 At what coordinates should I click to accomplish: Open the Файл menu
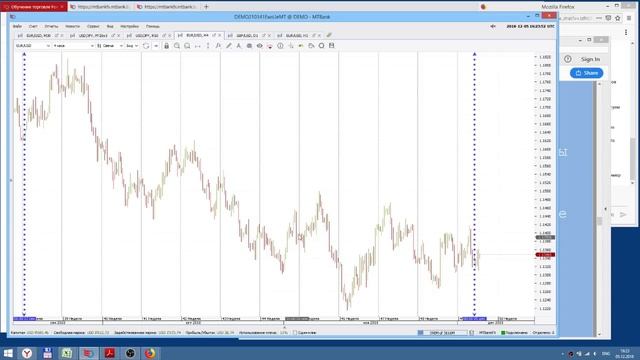(x=17, y=26)
